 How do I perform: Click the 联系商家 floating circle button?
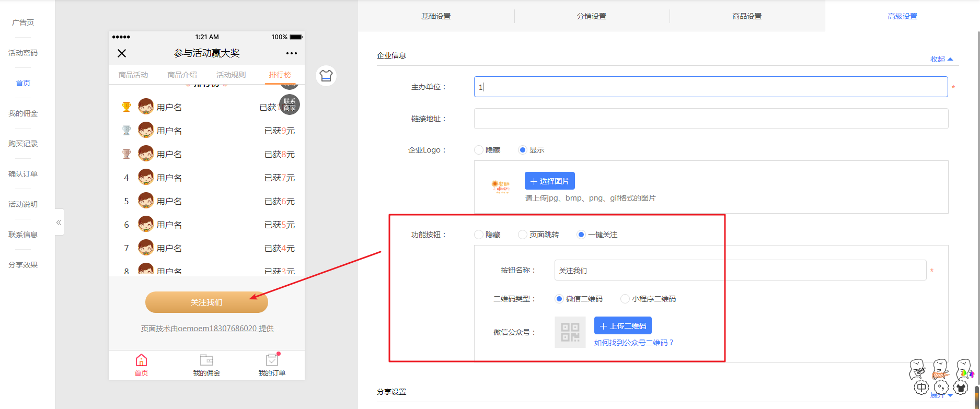click(x=290, y=104)
